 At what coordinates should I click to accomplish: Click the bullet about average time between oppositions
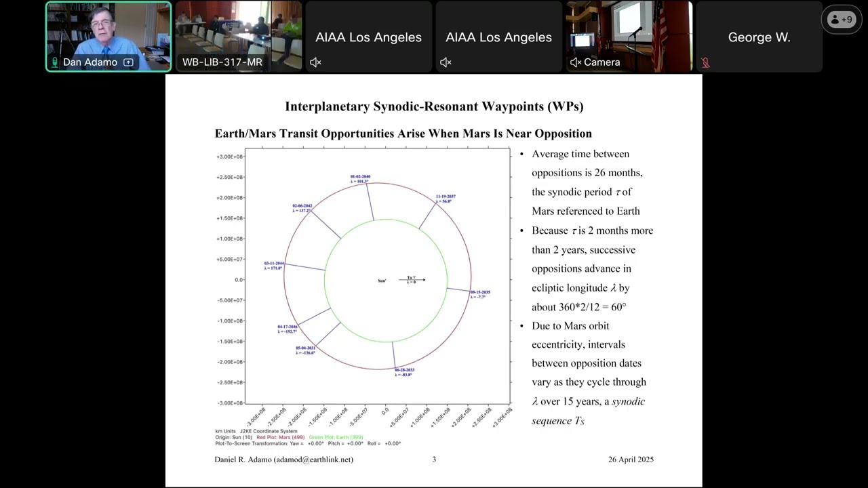point(586,182)
